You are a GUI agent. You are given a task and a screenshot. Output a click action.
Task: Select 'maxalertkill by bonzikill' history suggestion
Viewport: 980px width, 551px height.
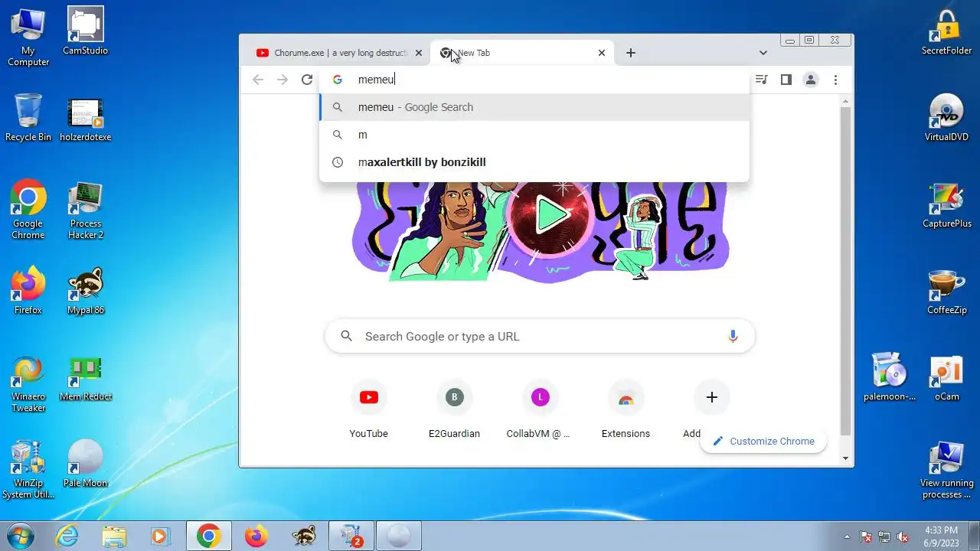(x=534, y=162)
